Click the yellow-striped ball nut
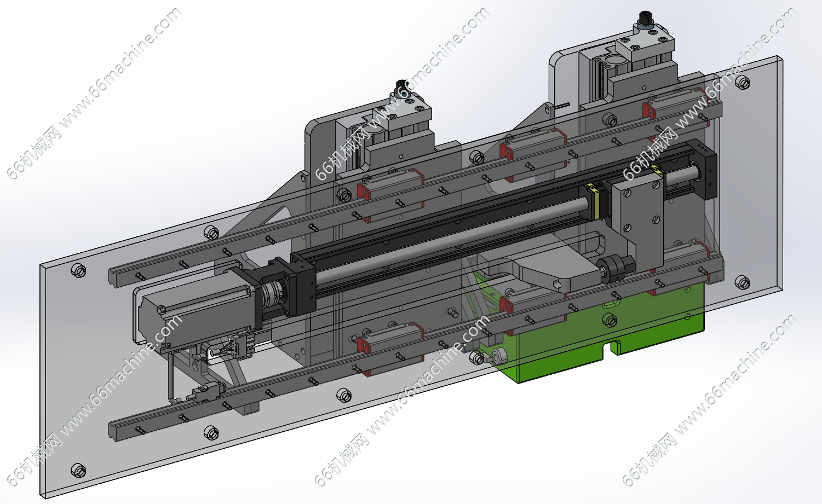Image resolution: width=822 pixels, height=504 pixels. (594, 201)
